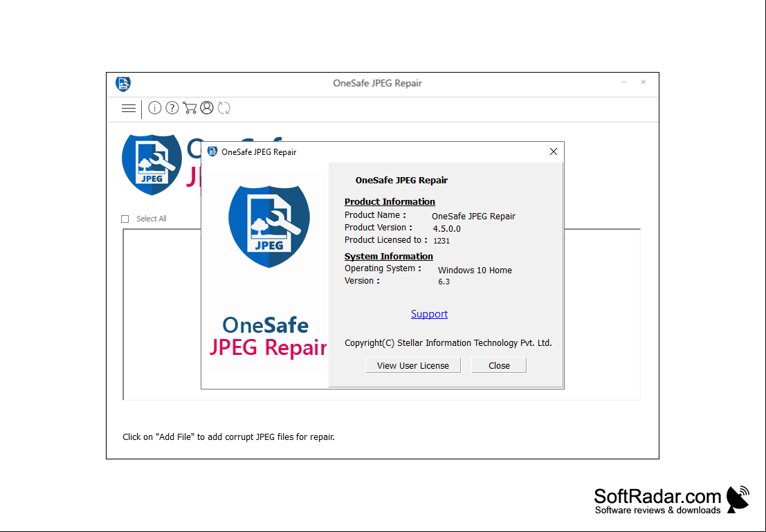Close the main OneSafe JPEG Repair window
Screen dimensions: 766x532
click(x=644, y=82)
